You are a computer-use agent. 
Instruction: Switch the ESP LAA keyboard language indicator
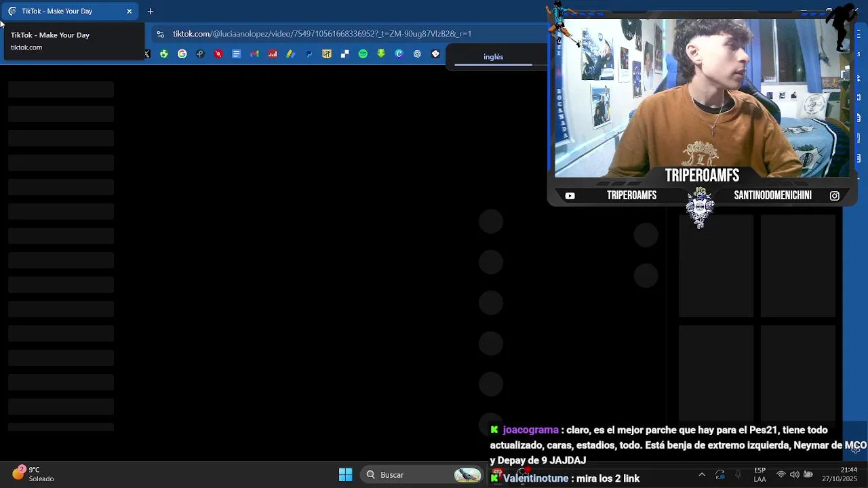(760, 475)
